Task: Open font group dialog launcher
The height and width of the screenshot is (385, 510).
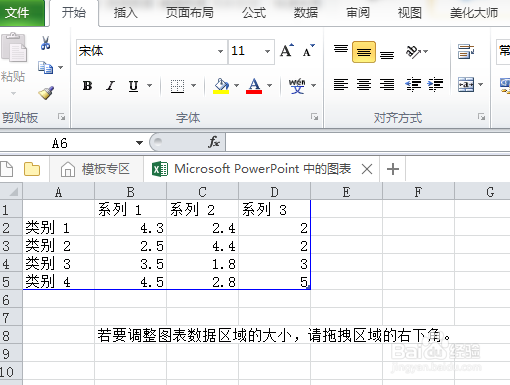Action: coord(314,117)
